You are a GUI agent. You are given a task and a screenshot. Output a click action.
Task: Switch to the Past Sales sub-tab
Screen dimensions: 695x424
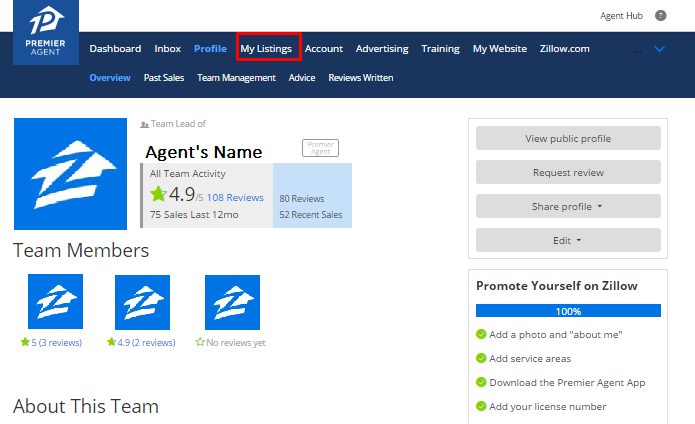click(164, 77)
